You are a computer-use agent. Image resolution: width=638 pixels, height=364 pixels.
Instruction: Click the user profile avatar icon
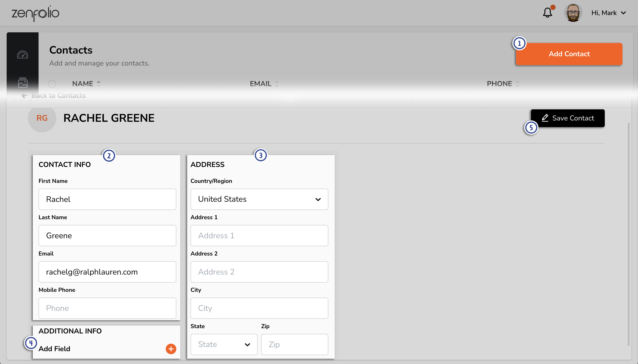tap(573, 13)
